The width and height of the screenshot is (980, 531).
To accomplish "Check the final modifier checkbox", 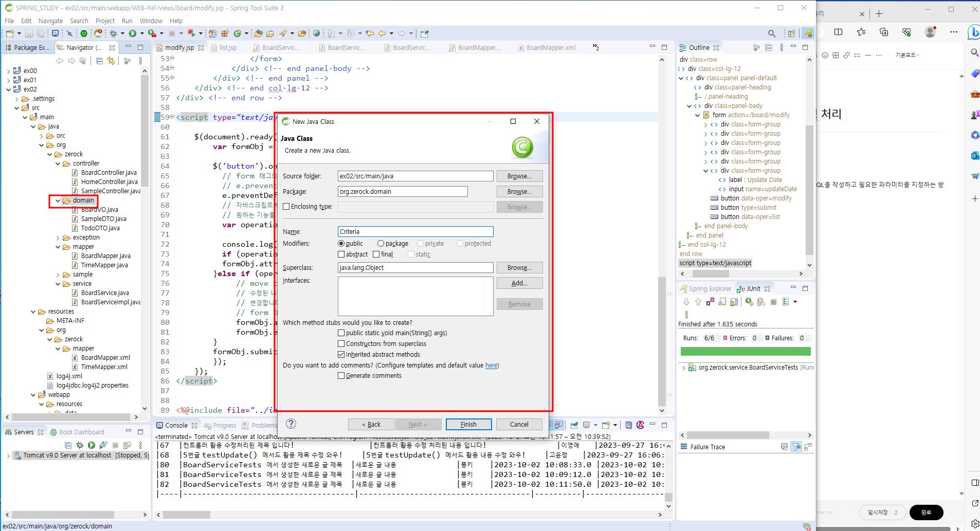I will 376,254.
